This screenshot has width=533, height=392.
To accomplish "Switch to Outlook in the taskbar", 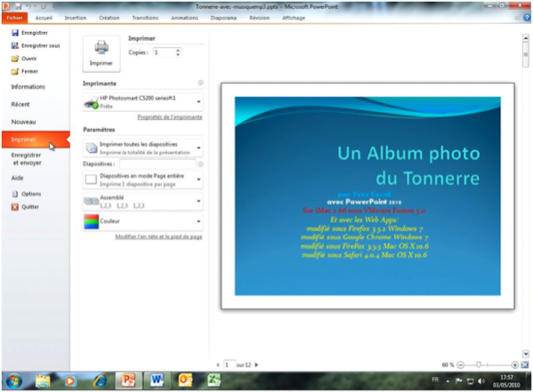I will 185,380.
